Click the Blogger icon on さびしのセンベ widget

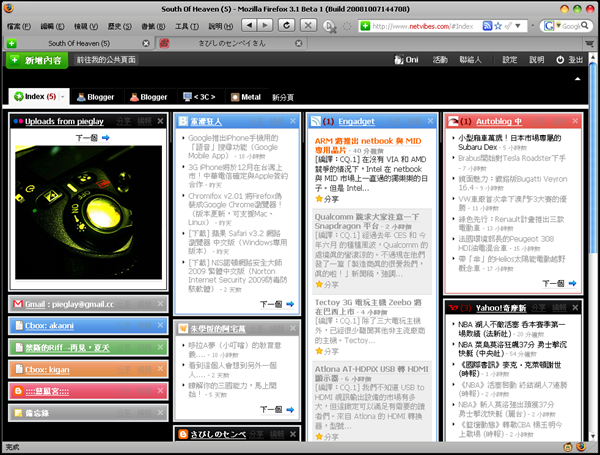[183, 434]
